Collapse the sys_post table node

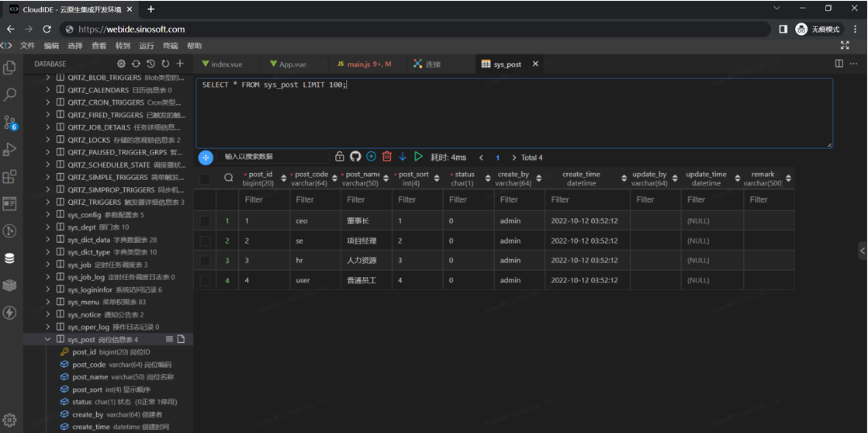click(48, 339)
